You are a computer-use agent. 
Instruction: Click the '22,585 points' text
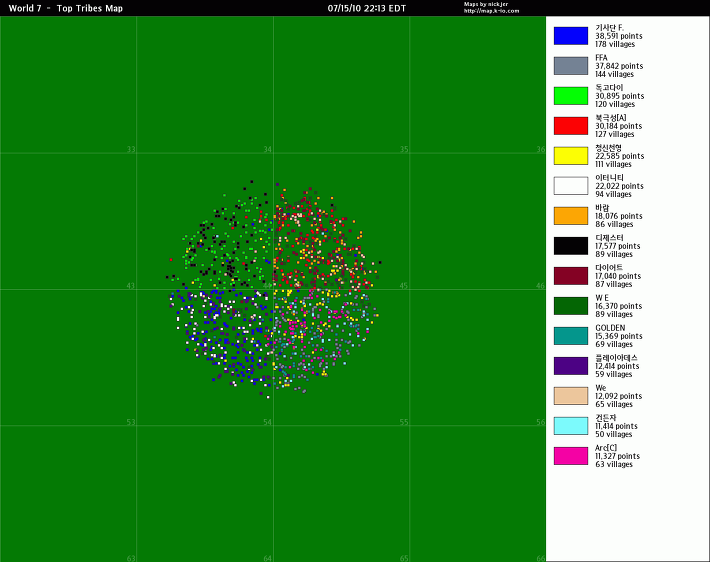[619, 156]
